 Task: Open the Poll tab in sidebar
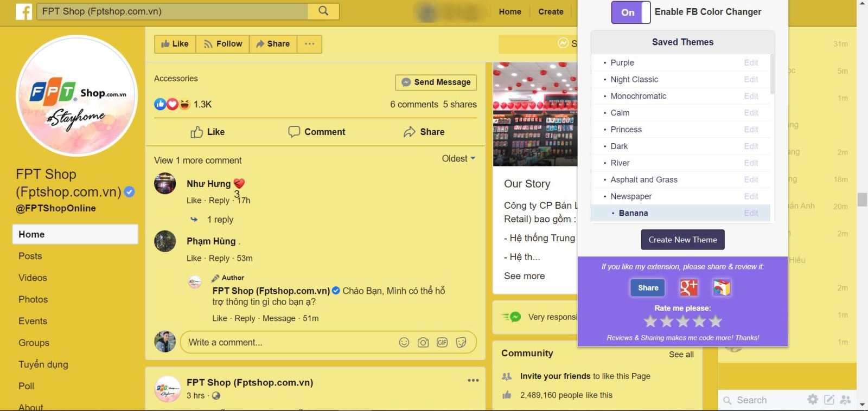(26, 386)
